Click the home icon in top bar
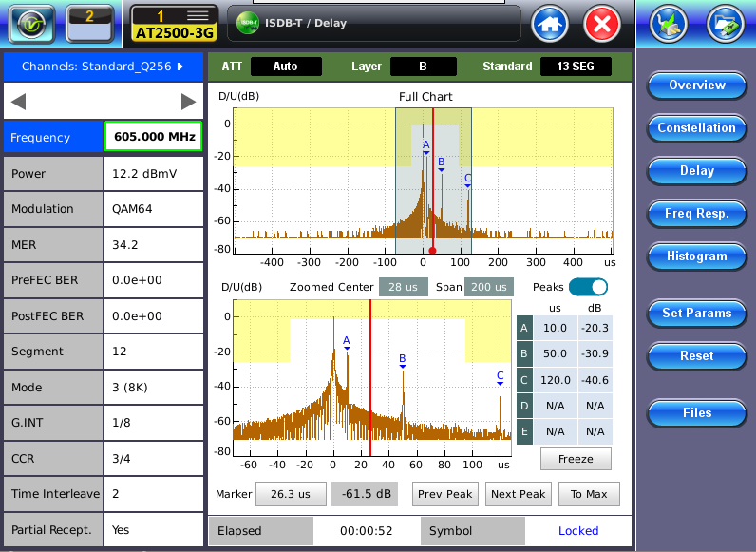 550,24
